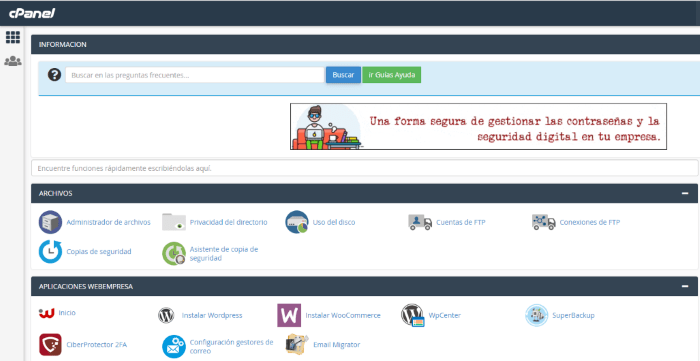This screenshot has height=361, width=700.
Task: Click the INFORMACION section header
Action: [365, 45]
